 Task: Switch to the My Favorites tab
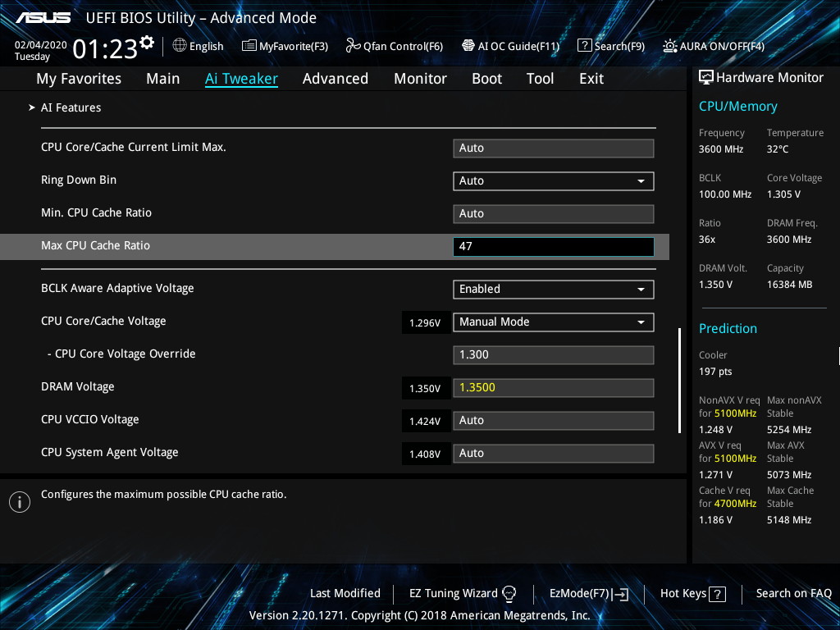pyautogui.click(x=79, y=79)
